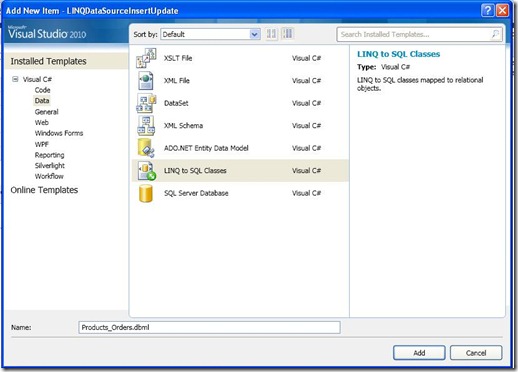Viewport: 518px width, 372px height.
Task: Select the Visual C# tree node label
Action: [37, 79]
